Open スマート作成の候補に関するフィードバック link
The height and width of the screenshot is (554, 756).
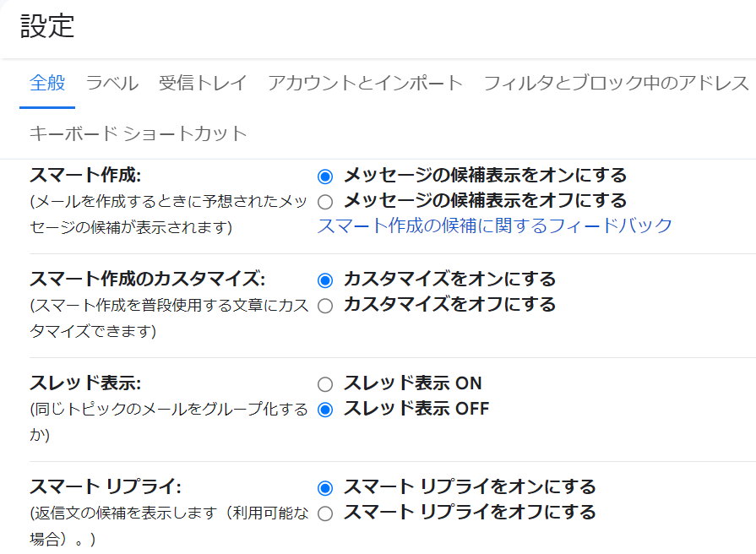(x=494, y=225)
